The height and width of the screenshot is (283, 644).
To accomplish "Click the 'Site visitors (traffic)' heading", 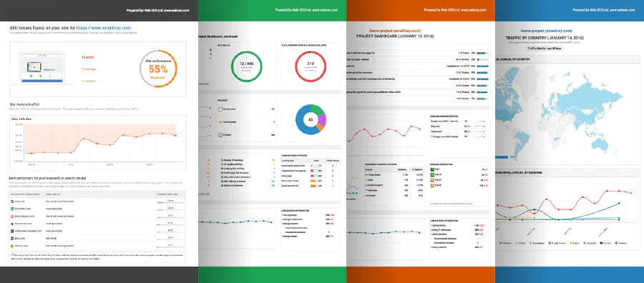I will pos(24,104).
